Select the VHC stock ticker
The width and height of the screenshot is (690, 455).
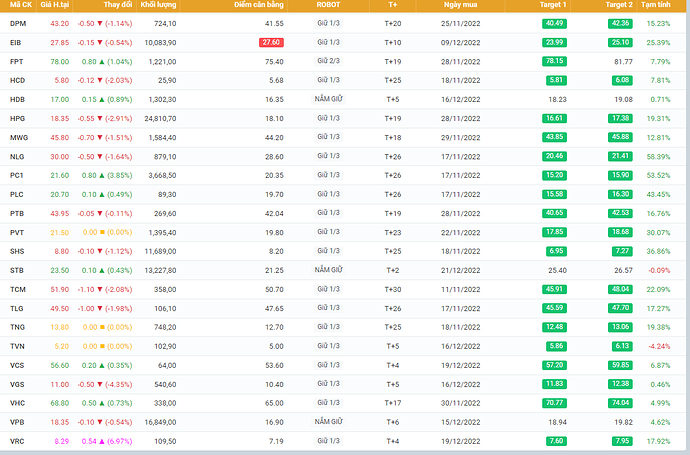click(x=17, y=403)
